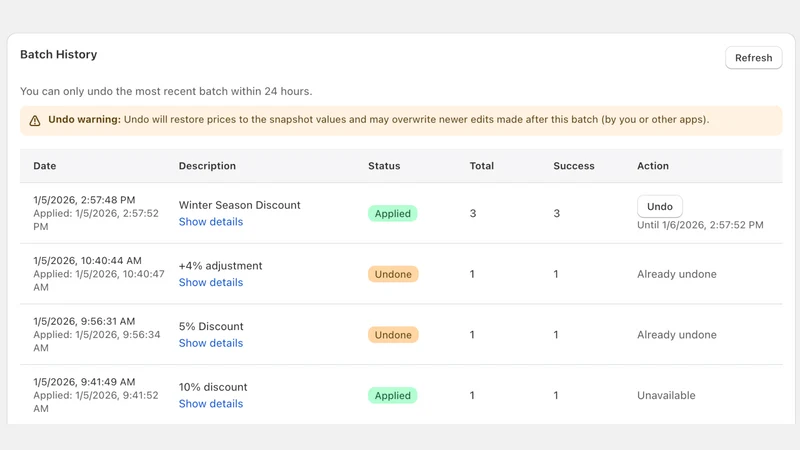
Task: Click the Batch History heading
Action: 59,55
